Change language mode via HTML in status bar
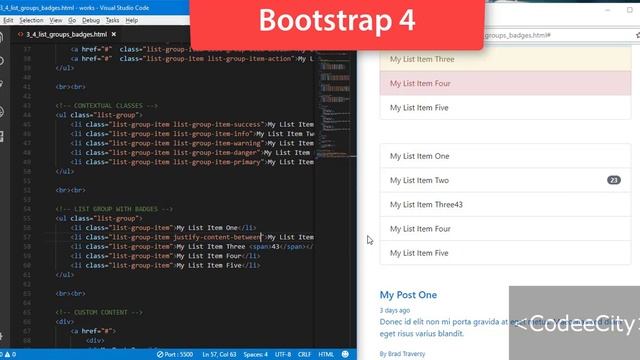640x360 pixels. 326,354
